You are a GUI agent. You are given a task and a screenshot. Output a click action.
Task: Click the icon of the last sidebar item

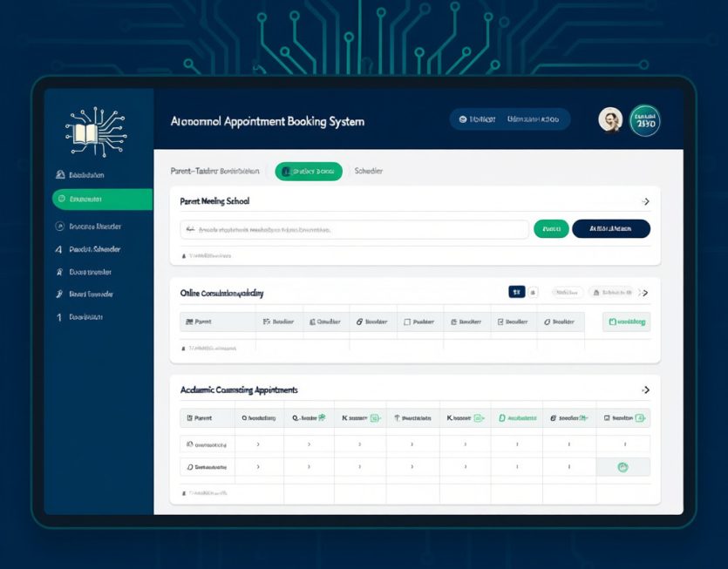(59, 317)
